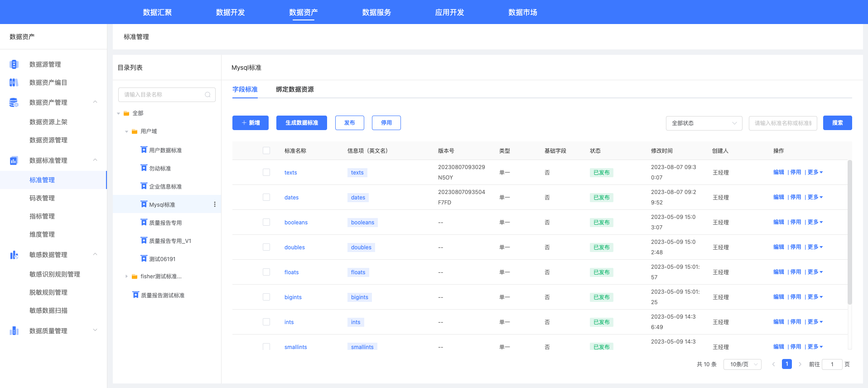
Task: Toggle the select-all checkbox in table header
Action: click(x=266, y=150)
